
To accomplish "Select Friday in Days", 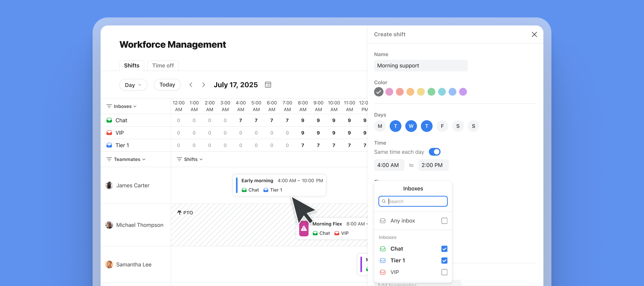I will coord(442,126).
